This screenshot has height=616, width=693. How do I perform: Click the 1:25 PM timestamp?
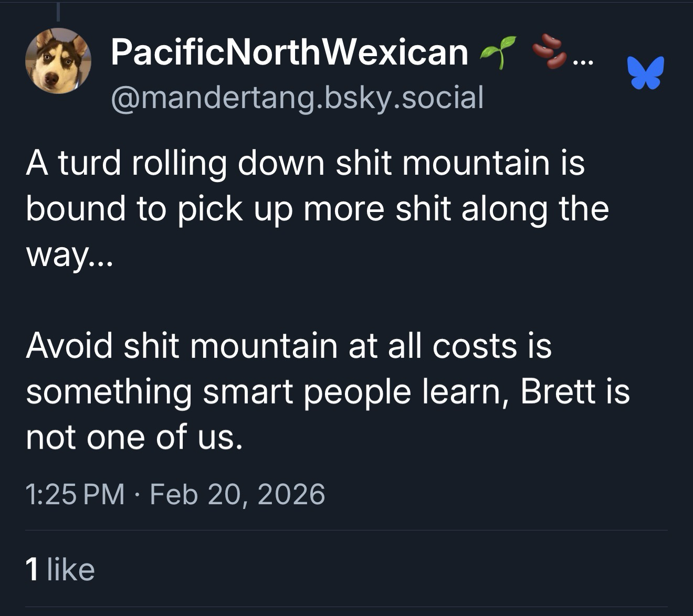pyautogui.click(x=75, y=494)
